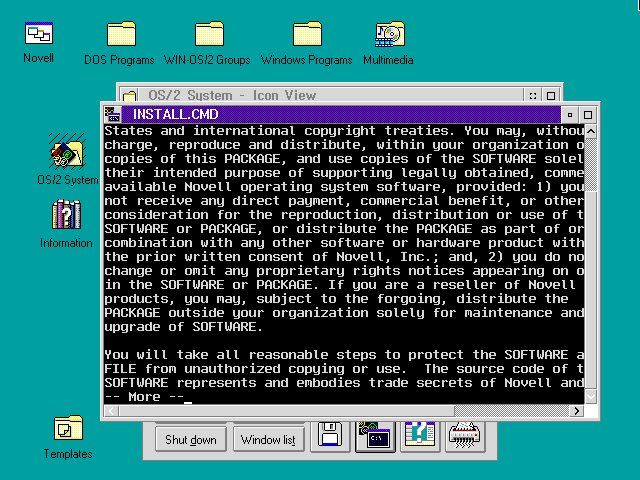
Task: Open the Information bookshelf icon
Action: [67, 214]
